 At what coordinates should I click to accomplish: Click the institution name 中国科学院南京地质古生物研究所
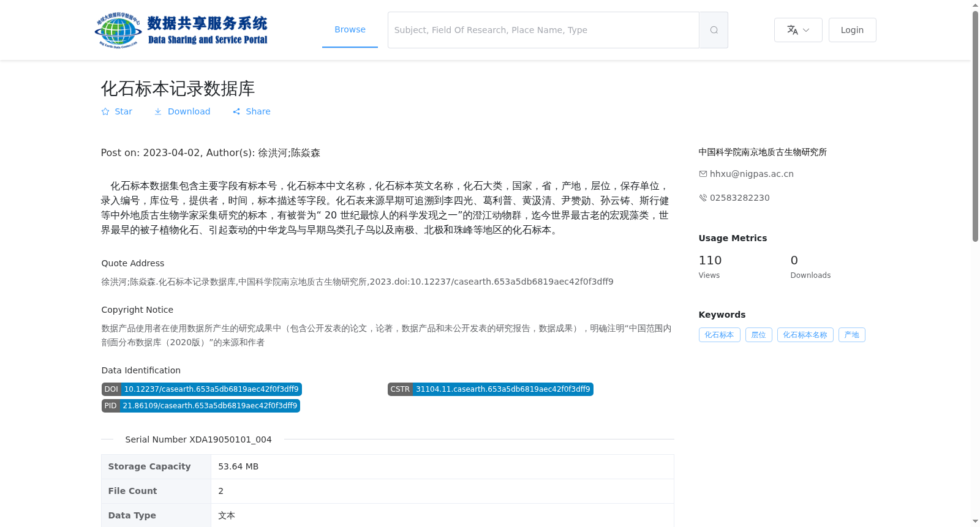click(x=763, y=152)
